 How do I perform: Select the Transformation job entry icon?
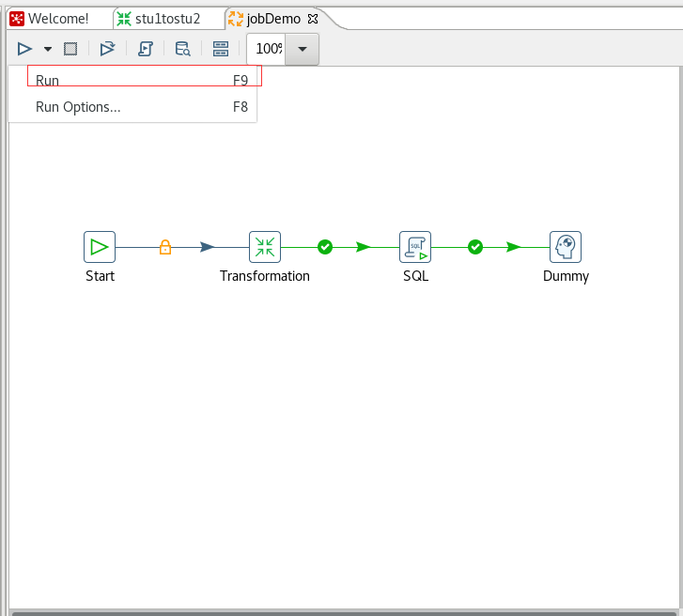[265, 247]
